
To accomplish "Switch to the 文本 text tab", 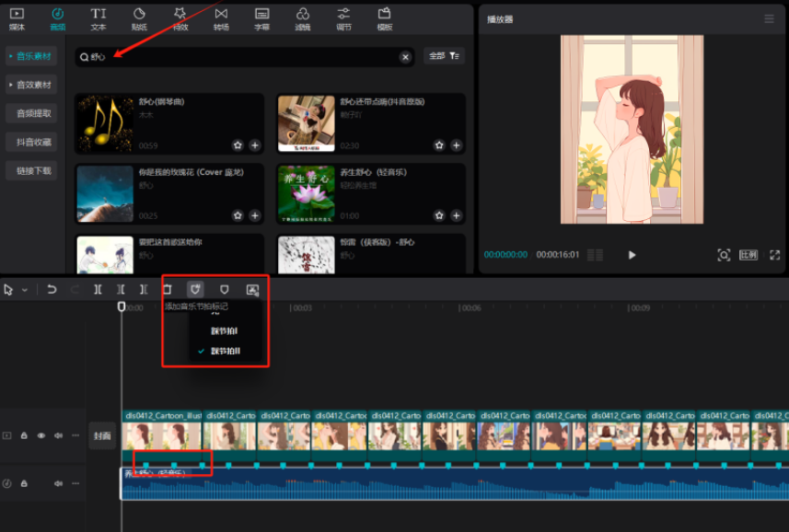I will point(99,19).
